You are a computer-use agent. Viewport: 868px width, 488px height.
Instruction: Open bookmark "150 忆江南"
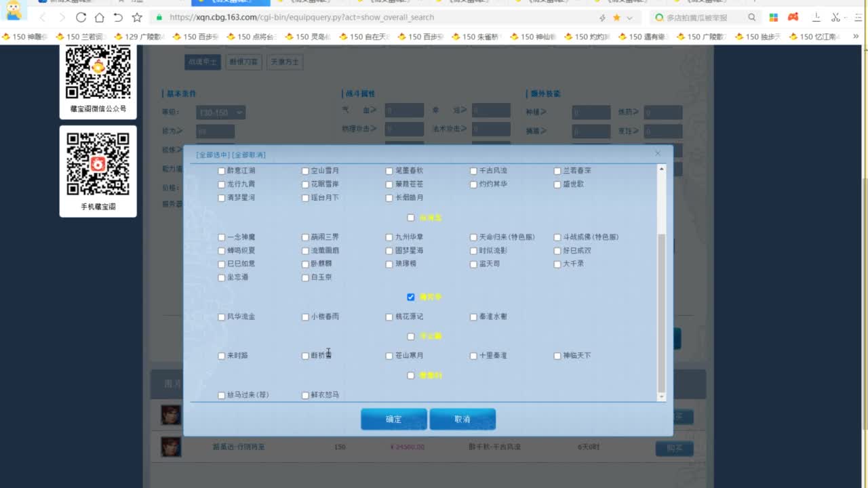(814, 37)
